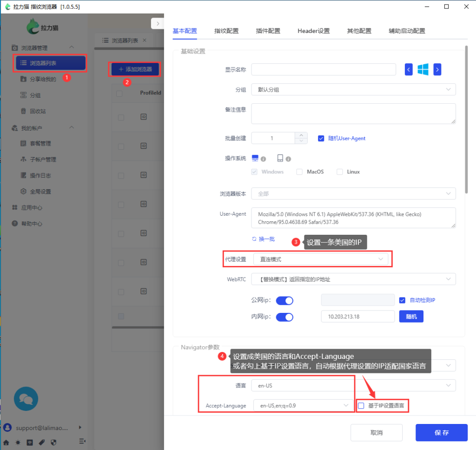476x450 pixels.
Task: Toggle the table header select-all checkbox
Action: tap(119, 93)
